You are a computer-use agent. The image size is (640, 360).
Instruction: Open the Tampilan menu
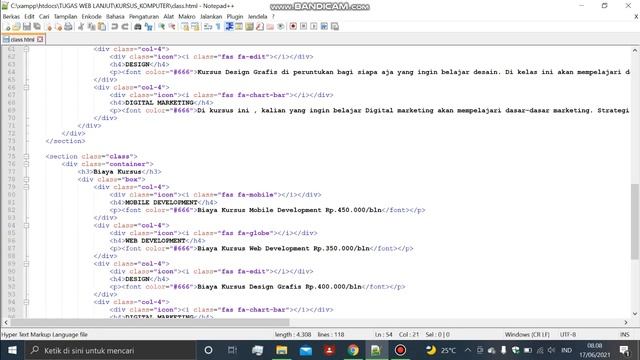65,17
